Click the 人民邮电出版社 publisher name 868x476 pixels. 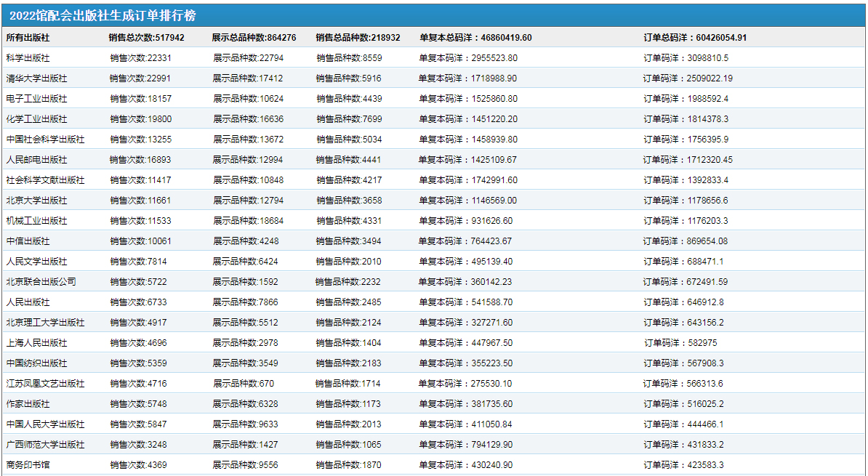coord(36,160)
